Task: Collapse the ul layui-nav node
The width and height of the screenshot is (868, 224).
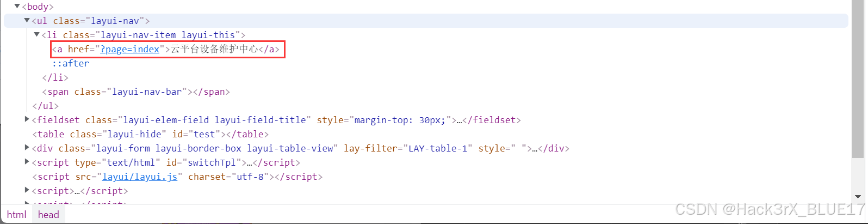Action: pyautogui.click(x=27, y=21)
